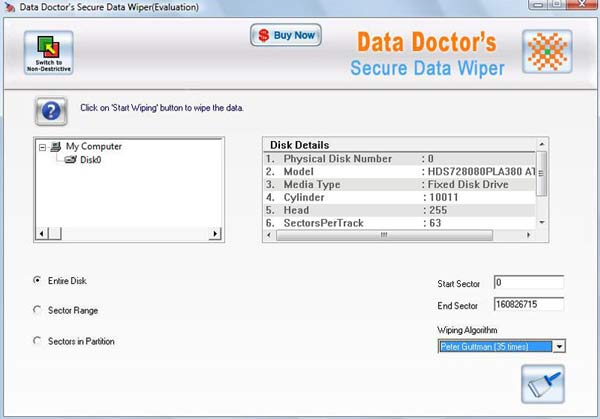Viewport: 600px width, 419px height.
Task: Click Disk Details horizontal scroll right arrow
Action: click(528, 235)
